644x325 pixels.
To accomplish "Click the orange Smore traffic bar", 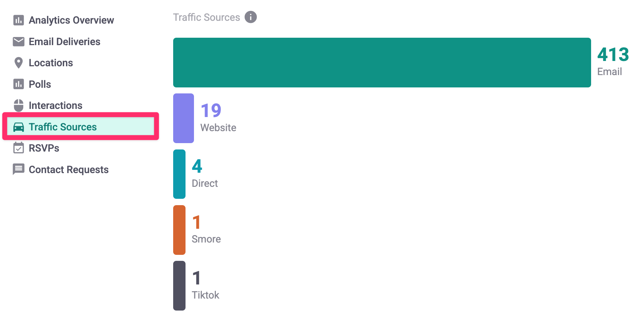I will (x=179, y=230).
